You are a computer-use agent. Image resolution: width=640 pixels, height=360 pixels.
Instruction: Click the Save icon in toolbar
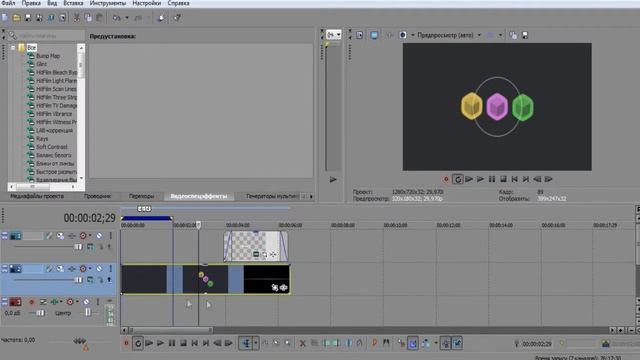(28, 18)
